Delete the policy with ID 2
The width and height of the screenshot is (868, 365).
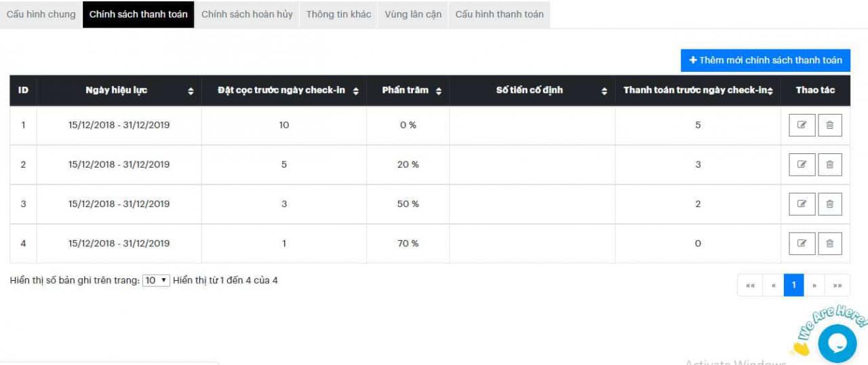[x=829, y=165]
